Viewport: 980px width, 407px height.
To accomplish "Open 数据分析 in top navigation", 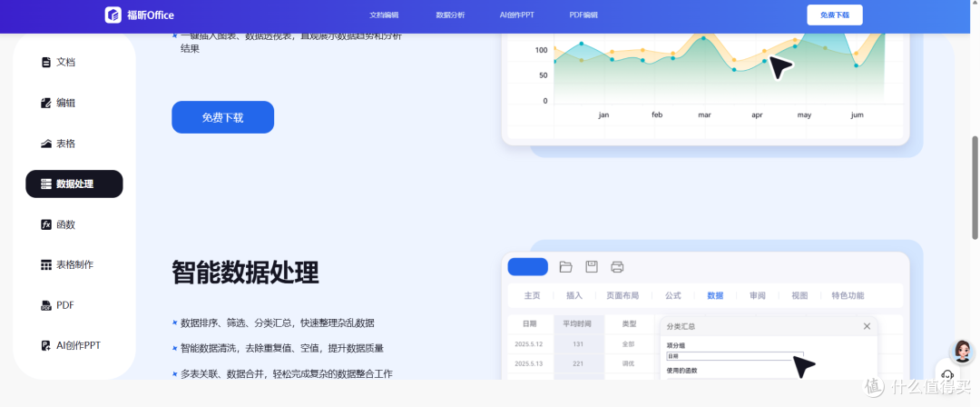I will pos(450,15).
